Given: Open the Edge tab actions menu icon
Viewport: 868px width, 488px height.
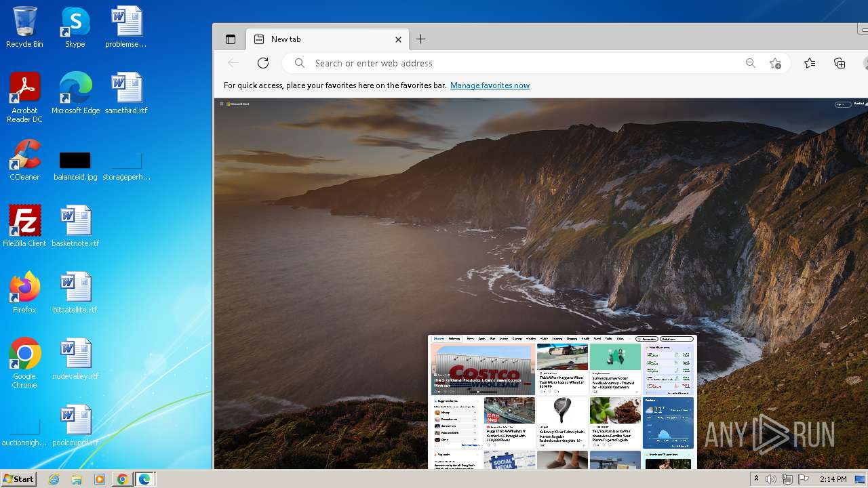Looking at the screenshot, I should pyautogui.click(x=231, y=39).
